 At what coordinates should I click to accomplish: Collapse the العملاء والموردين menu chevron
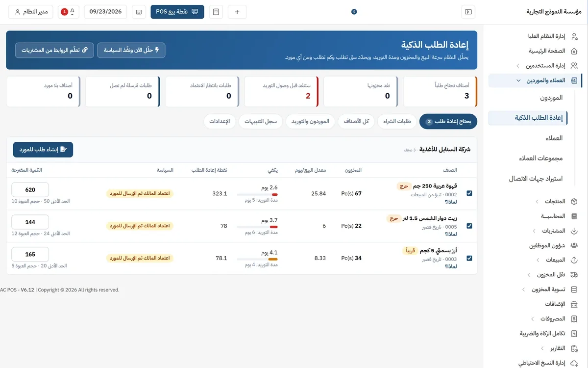point(518,80)
